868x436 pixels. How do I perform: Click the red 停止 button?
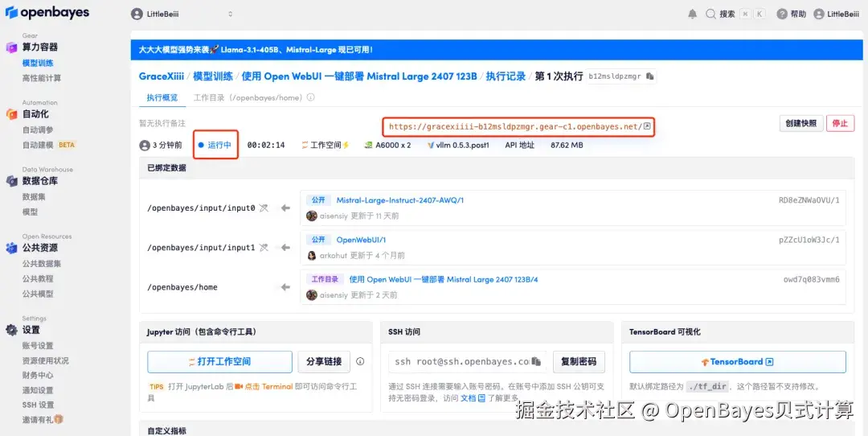(x=841, y=123)
